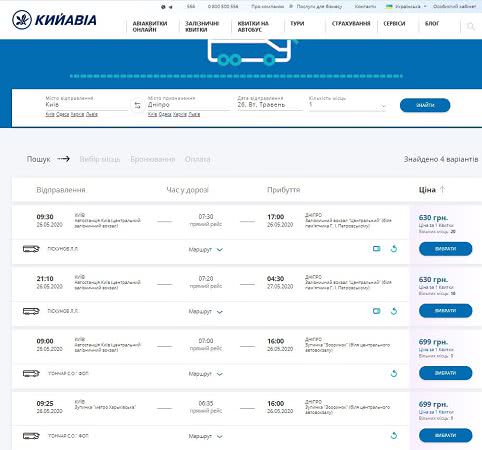Open the Про компанію link

268,6
